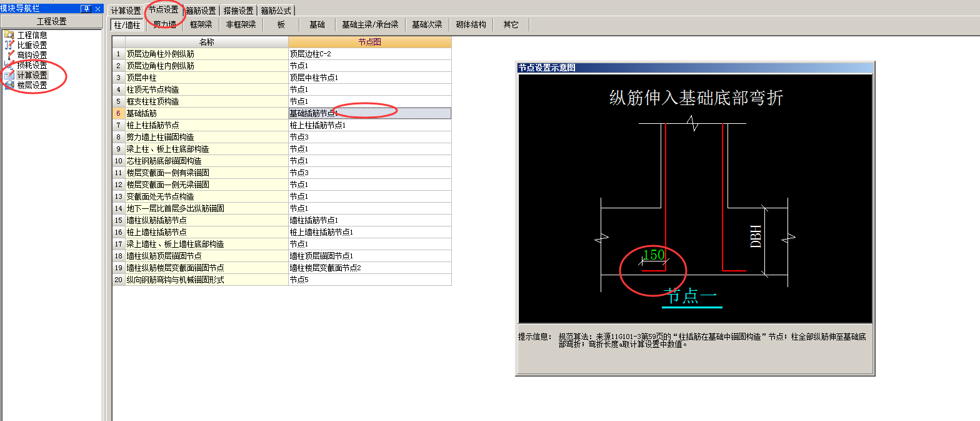
Task: Select row 基础插筋 name cell
Action: click(207, 113)
